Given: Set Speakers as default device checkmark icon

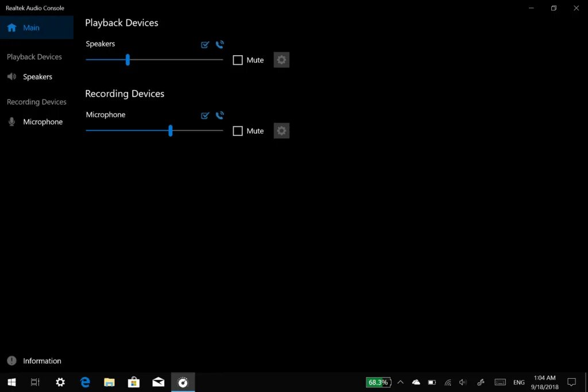Looking at the screenshot, I should coord(205,45).
